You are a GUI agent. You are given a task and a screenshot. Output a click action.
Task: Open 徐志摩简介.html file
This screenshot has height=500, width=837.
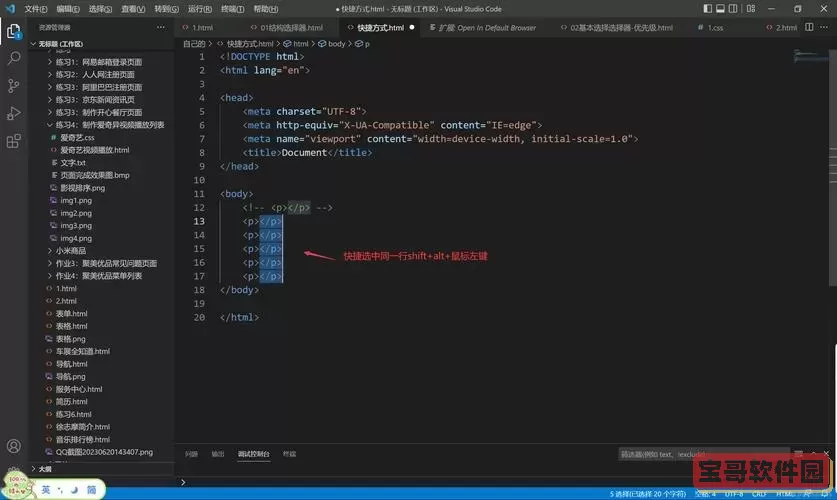(83, 427)
